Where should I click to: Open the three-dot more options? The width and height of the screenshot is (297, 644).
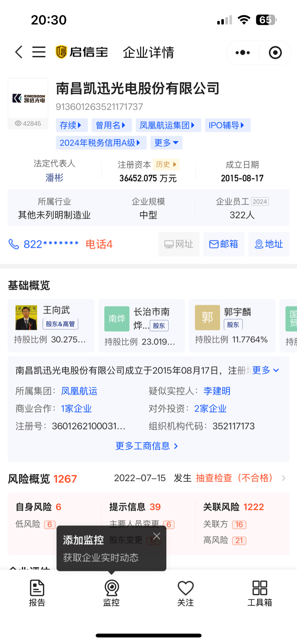(x=242, y=52)
